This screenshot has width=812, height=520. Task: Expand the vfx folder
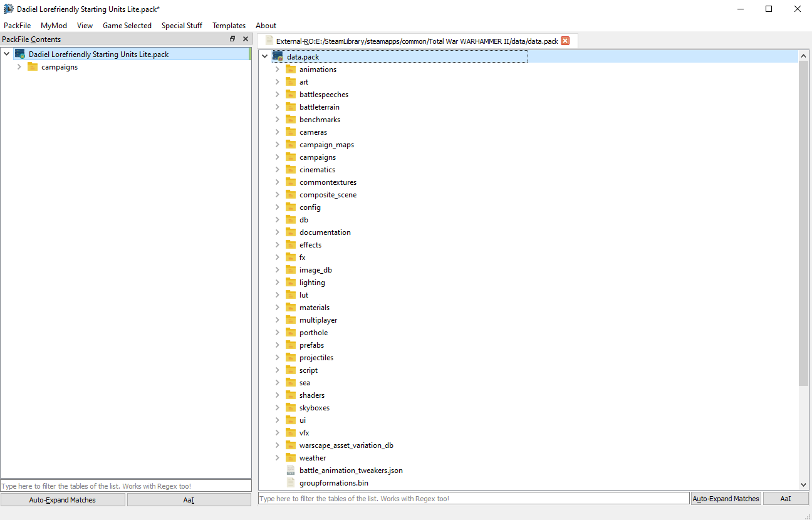point(278,433)
